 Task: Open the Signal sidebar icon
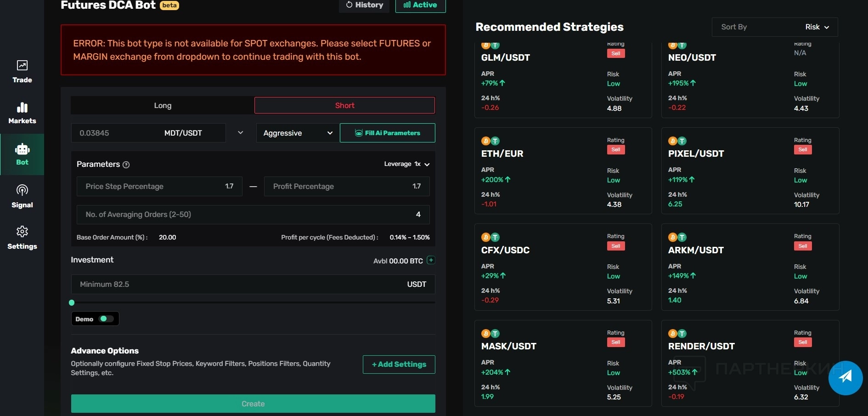coord(22,196)
